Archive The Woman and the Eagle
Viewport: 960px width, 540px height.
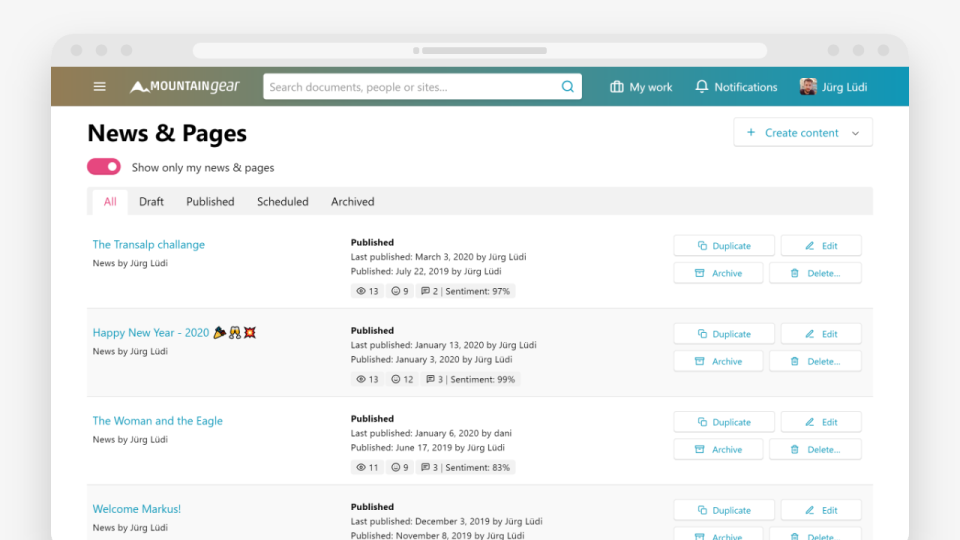[718, 449]
